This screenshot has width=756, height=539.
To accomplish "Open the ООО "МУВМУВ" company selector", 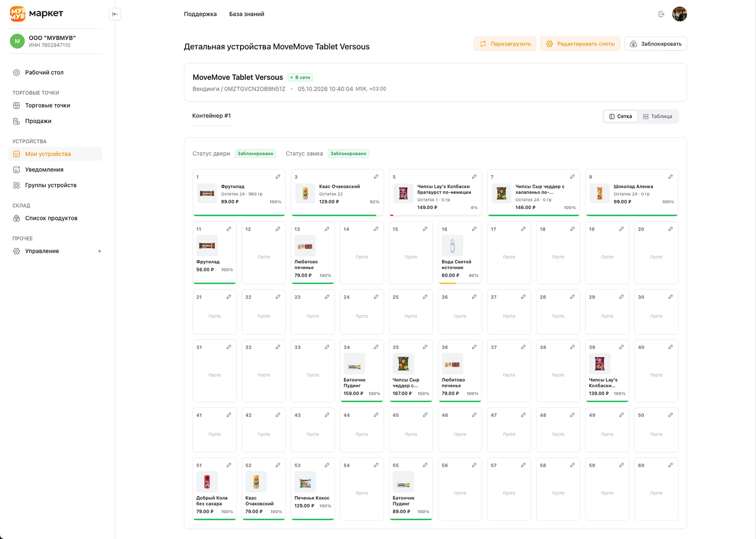I will click(x=55, y=41).
